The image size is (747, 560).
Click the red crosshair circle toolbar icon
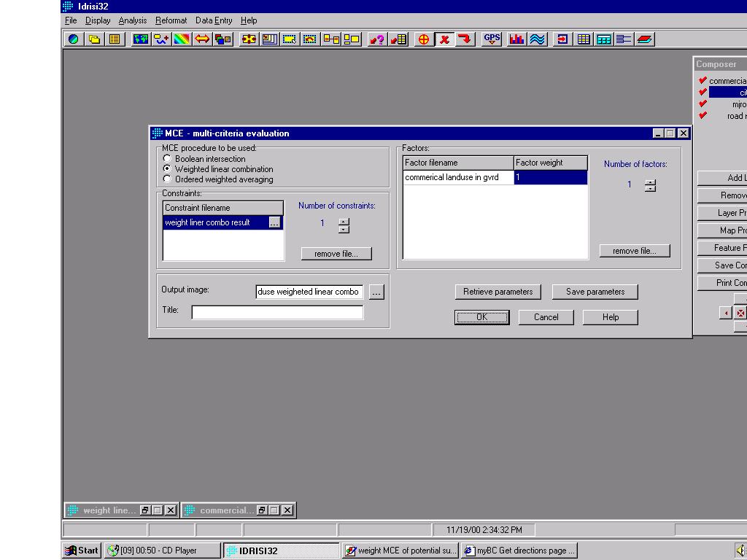click(423, 39)
